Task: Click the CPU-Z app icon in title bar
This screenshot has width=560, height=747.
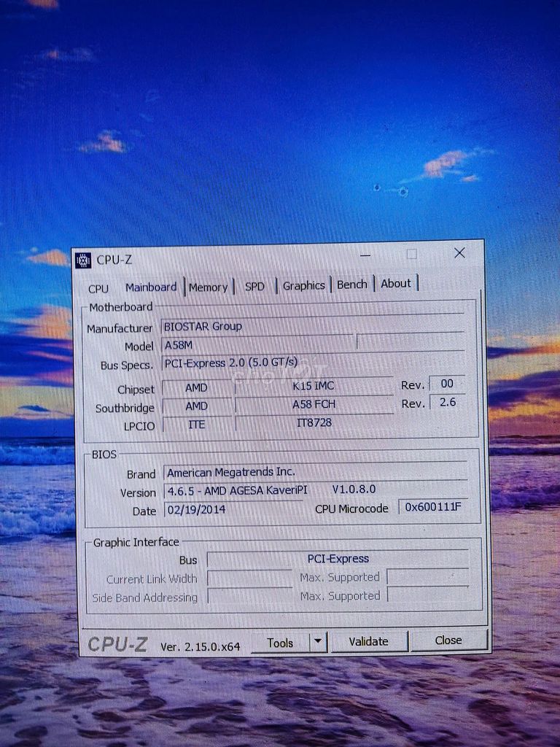Action: pyautogui.click(x=83, y=260)
